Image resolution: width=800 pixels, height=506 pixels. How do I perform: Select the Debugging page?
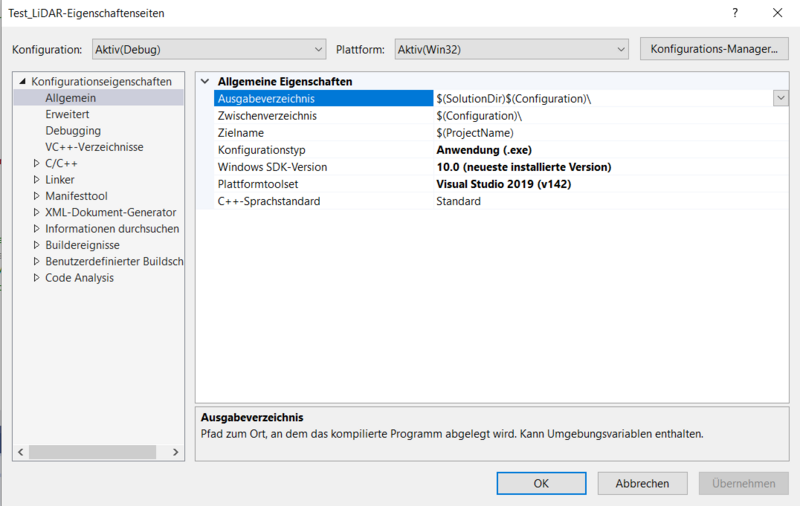73,131
